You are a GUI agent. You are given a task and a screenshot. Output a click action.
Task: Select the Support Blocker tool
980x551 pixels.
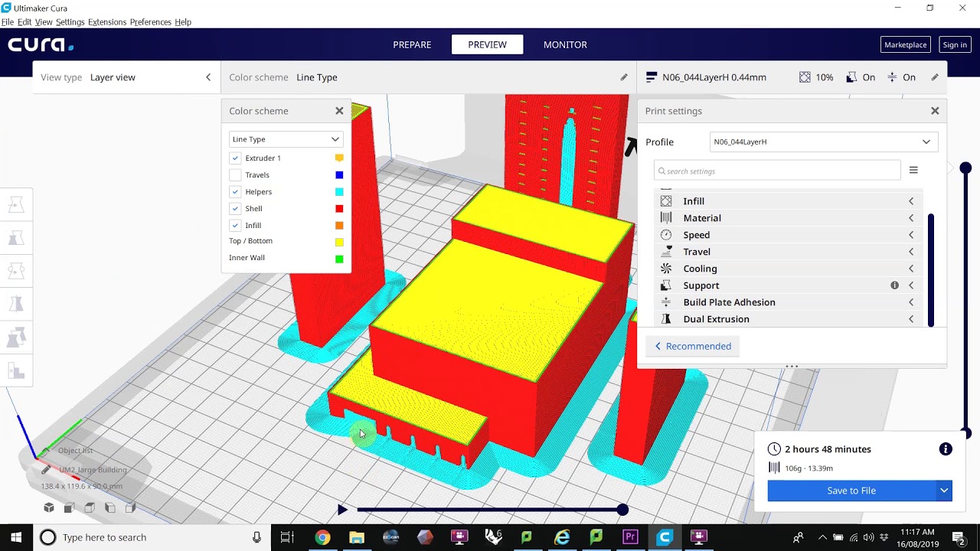point(16,371)
